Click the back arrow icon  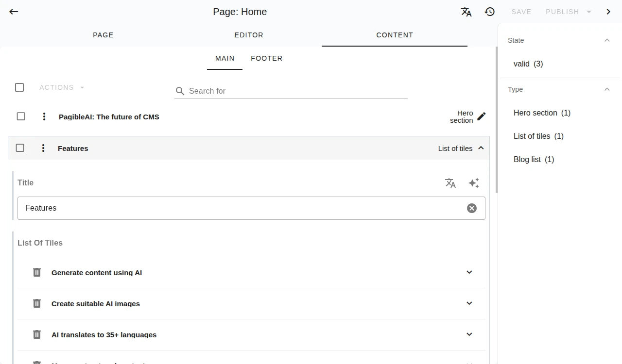(x=14, y=12)
